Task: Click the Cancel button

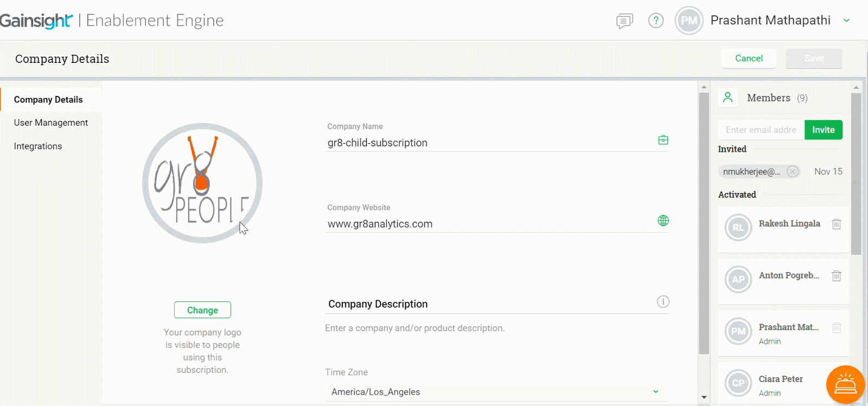Action: 749,58
